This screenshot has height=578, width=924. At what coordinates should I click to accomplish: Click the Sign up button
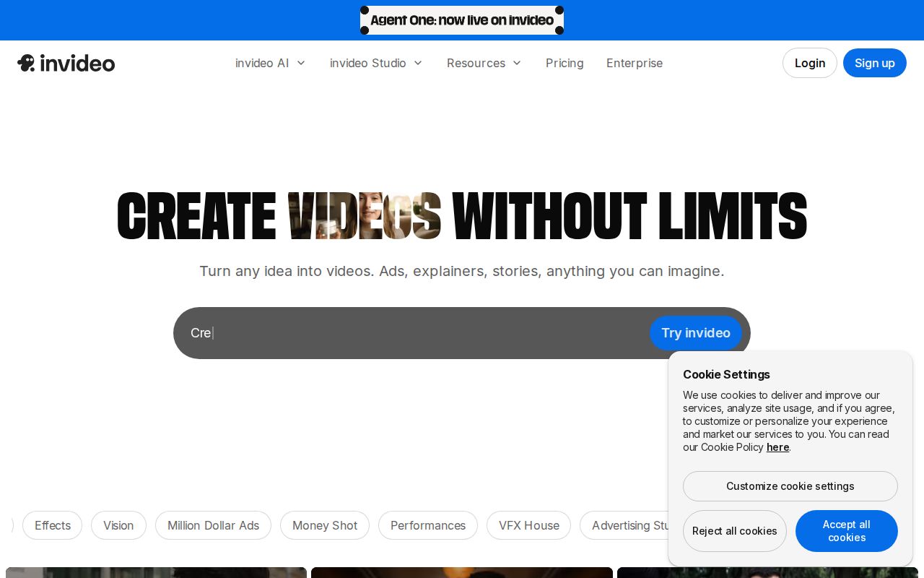tap(875, 63)
